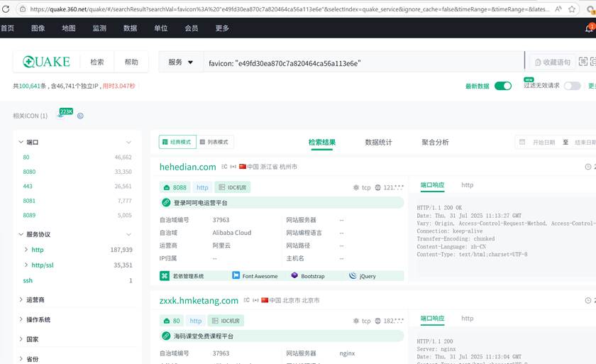Click the round info icon beside 相关ICON

pos(80,116)
